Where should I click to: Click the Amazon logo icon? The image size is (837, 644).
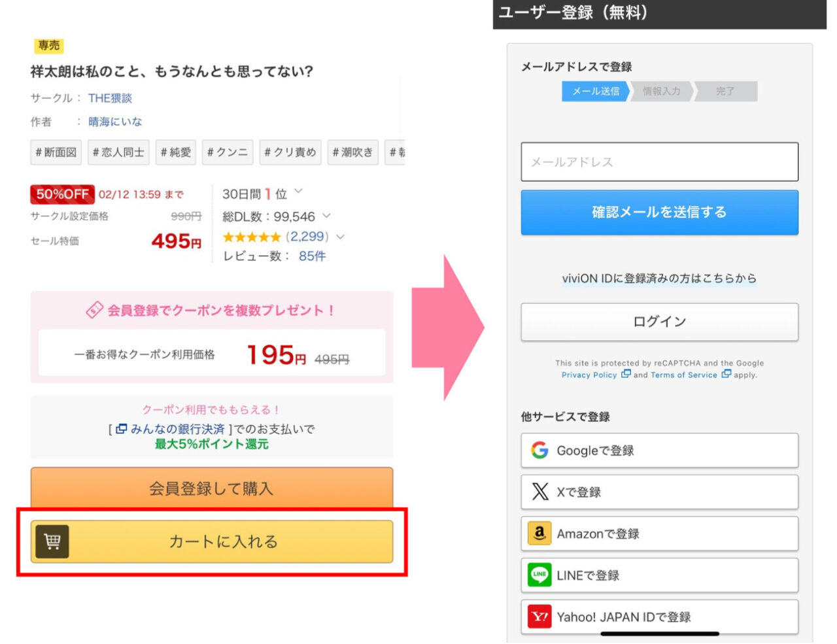point(539,534)
